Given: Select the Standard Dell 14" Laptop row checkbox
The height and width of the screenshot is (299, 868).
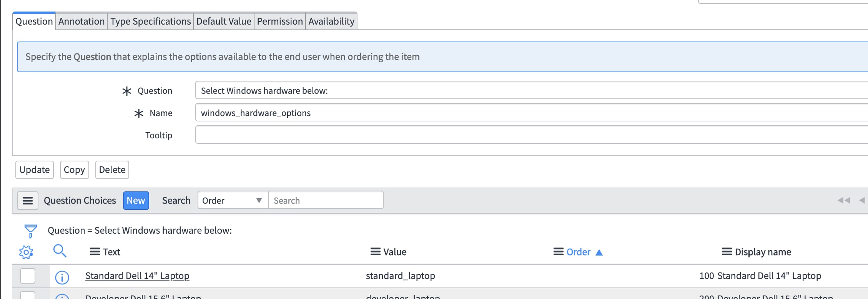Looking at the screenshot, I should coord(28,276).
